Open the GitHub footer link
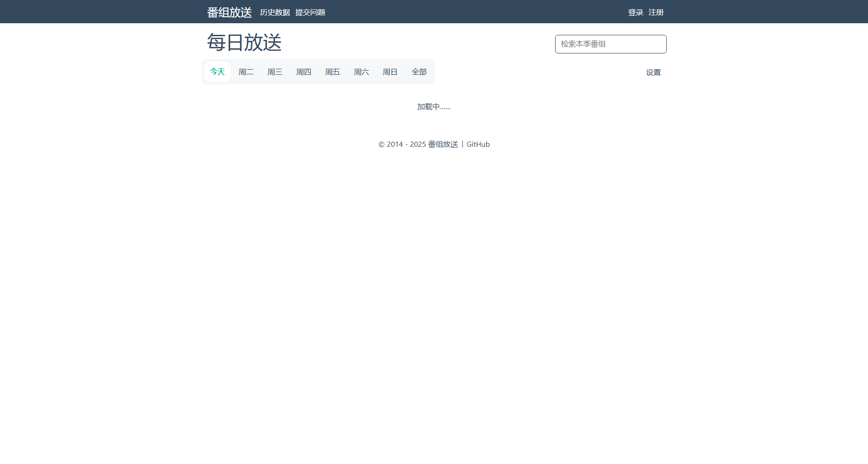 [478, 144]
